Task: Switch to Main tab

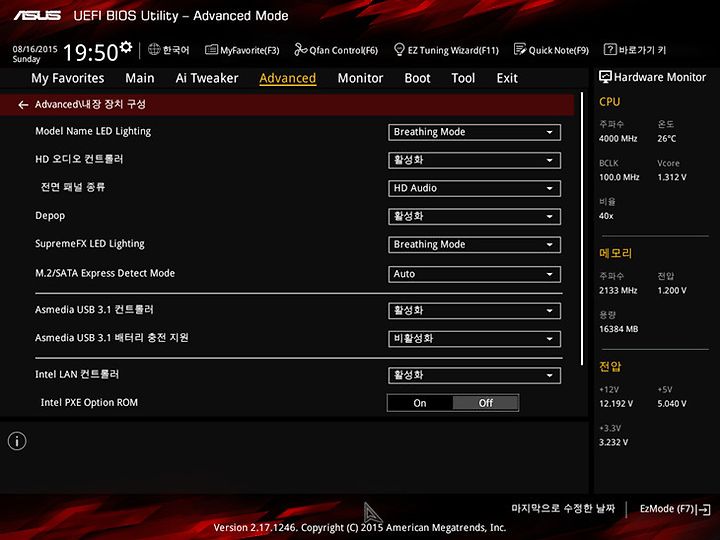Action: (x=140, y=78)
